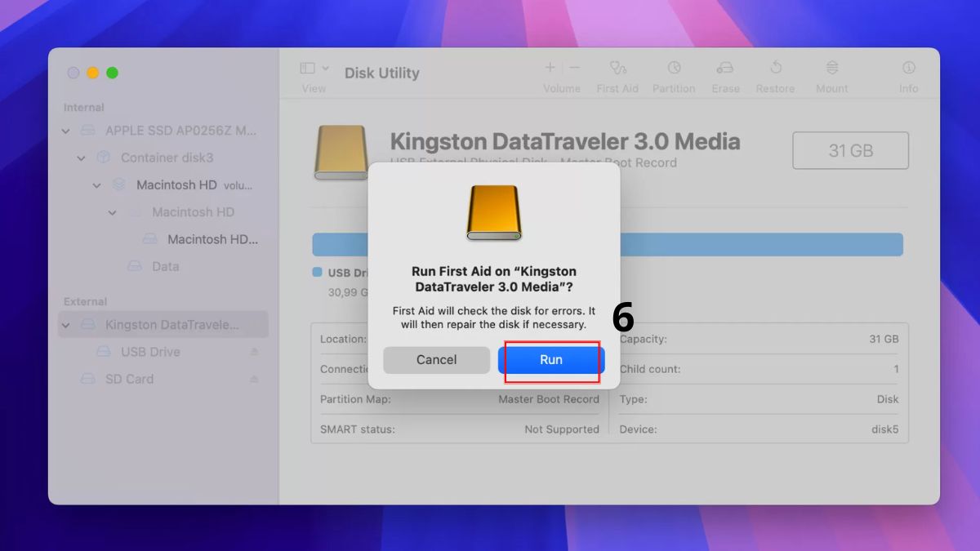The width and height of the screenshot is (980, 551).
Task: Select Kingston DataTraveler in sidebar
Action: tap(163, 325)
